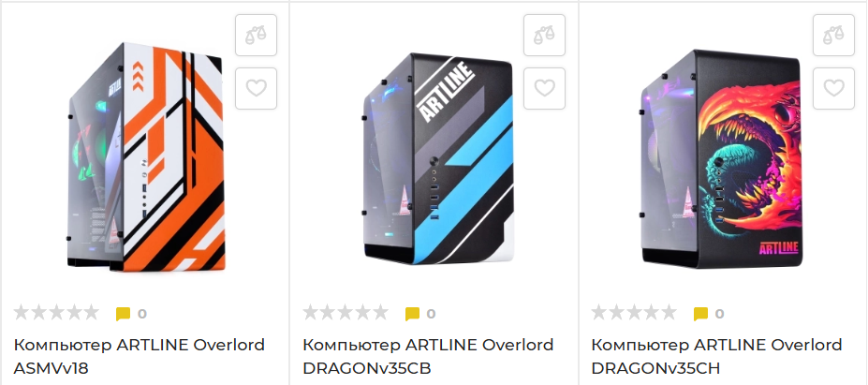Viewport: 868px width, 385px height.
Task: Rate ASMVv18 with the fifth star
Action: [x=91, y=313]
